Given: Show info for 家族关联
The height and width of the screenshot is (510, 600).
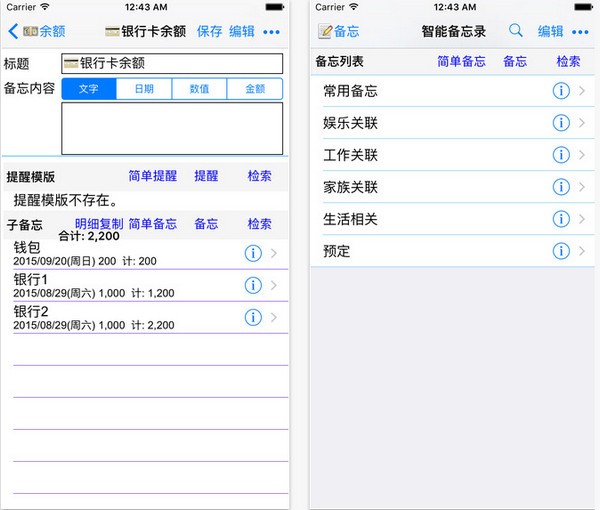Looking at the screenshot, I should [561, 187].
